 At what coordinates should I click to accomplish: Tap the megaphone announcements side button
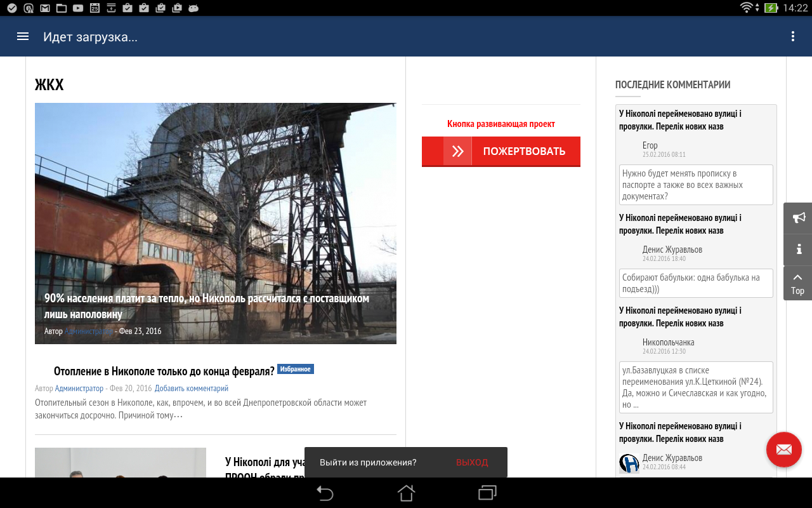pyautogui.click(x=799, y=218)
